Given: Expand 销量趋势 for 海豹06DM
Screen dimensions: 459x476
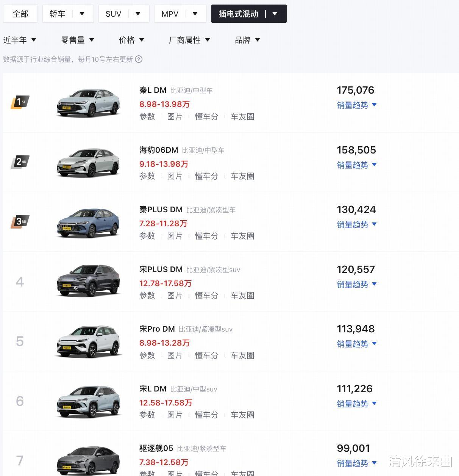Looking at the screenshot, I should (356, 165).
